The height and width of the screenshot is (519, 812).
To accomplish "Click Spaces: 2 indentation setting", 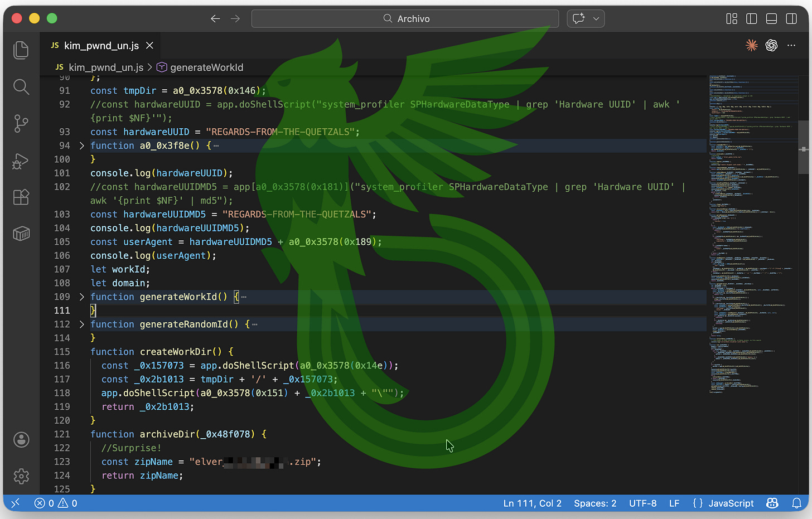I will tap(595, 503).
